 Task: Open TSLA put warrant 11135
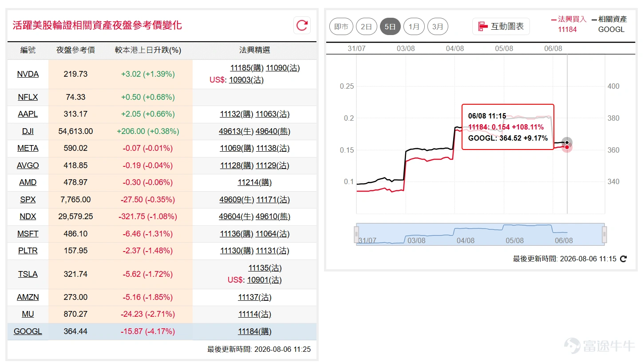coord(265,268)
